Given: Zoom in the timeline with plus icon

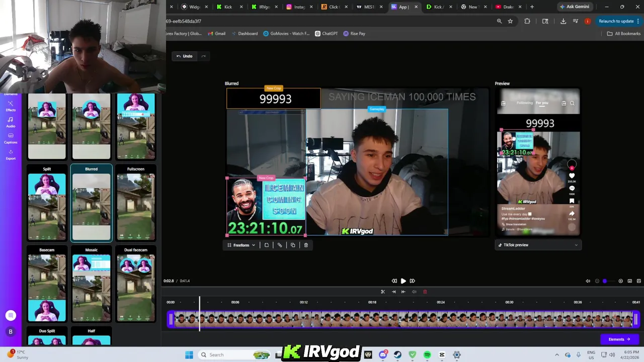Looking at the screenshot, I should point(620,281).
